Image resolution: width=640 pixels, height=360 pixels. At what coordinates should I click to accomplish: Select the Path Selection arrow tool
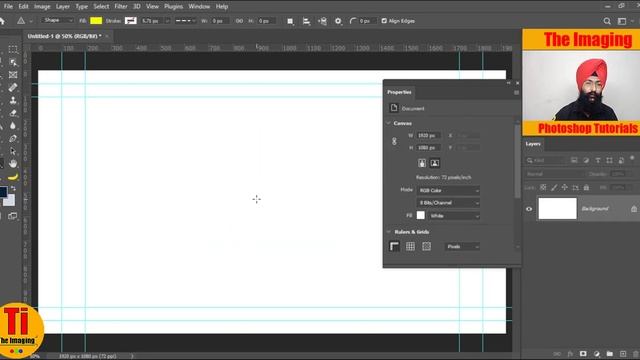pos(13,151)
